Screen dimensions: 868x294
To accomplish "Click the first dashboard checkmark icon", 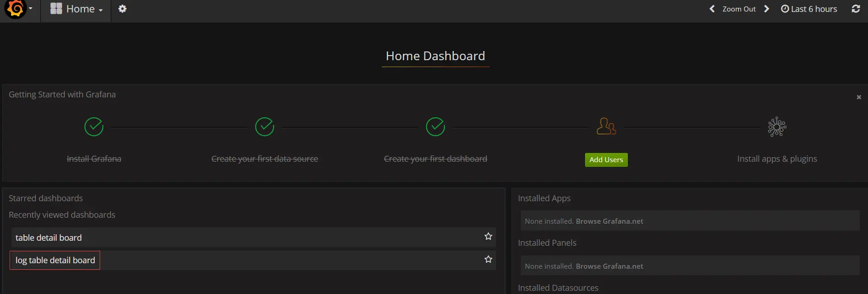I will 435,127.
